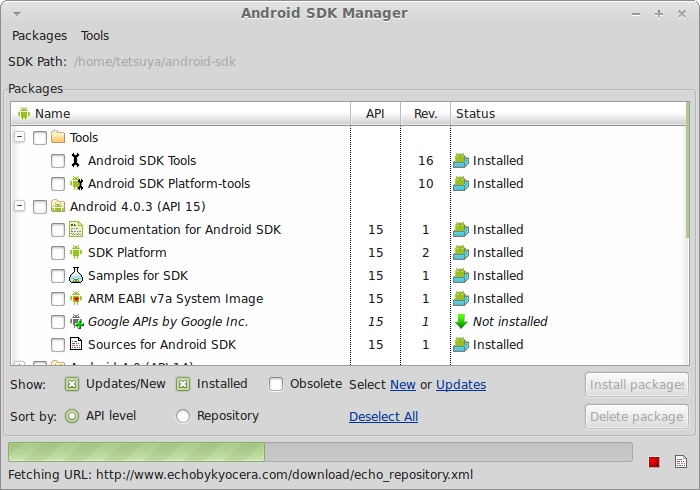The height and width of the screenshot is (490, 700).
Task: Click installed status icon for Samples for SDK
Action: (461, 275)
